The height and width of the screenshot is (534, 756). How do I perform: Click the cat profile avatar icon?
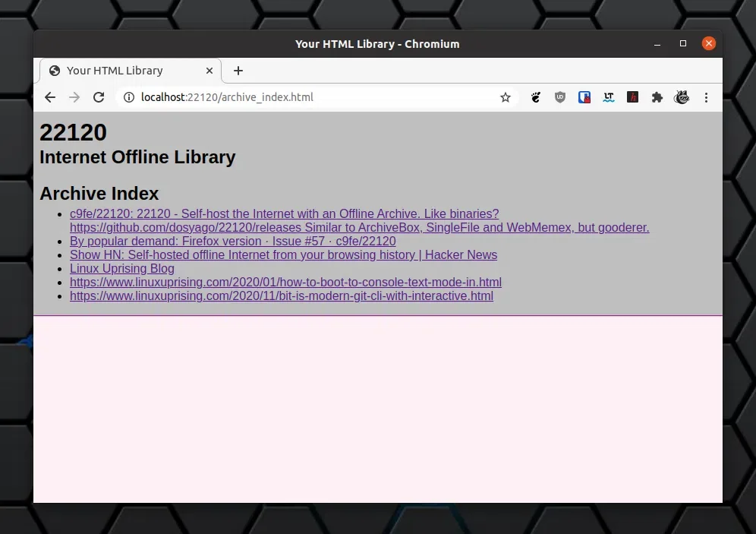point(682,97)
